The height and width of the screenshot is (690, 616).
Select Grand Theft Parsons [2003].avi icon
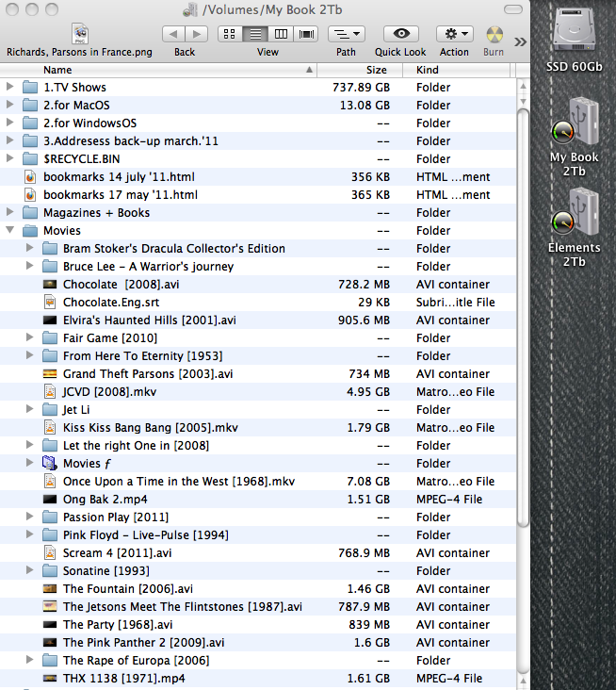tap(50, 373)
